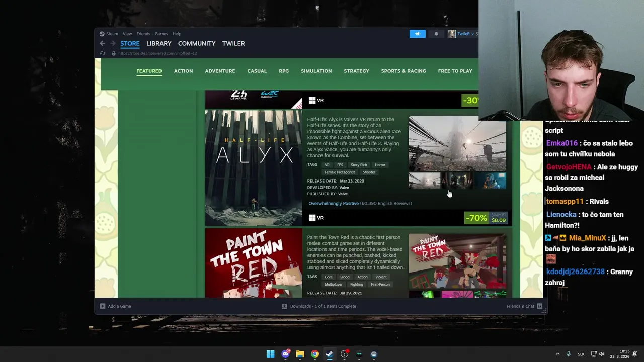Viewport: 644px width, 362px height.
Task: Select the ADVENTURE category tab
Action: (220, 71)
